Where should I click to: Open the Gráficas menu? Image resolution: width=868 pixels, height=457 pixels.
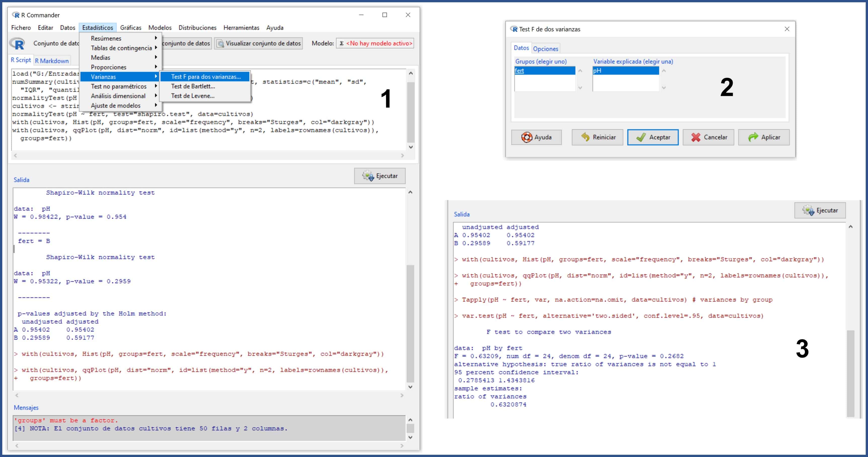coord(131,28)
